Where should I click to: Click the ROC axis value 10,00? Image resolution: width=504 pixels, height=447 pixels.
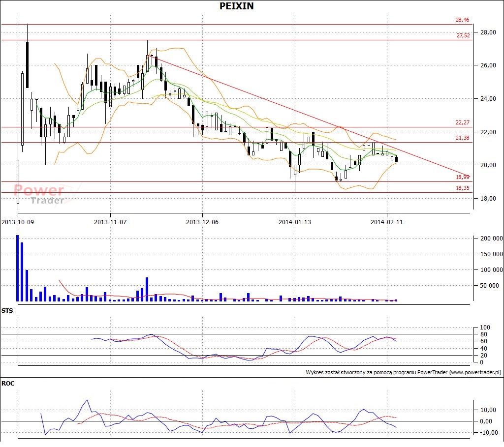(x=488, y=411)
